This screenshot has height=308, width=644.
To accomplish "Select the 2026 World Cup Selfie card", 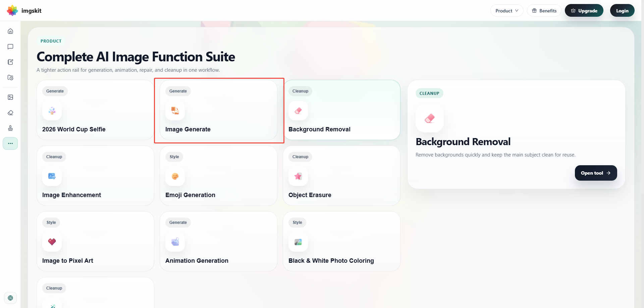I will 95,110.
